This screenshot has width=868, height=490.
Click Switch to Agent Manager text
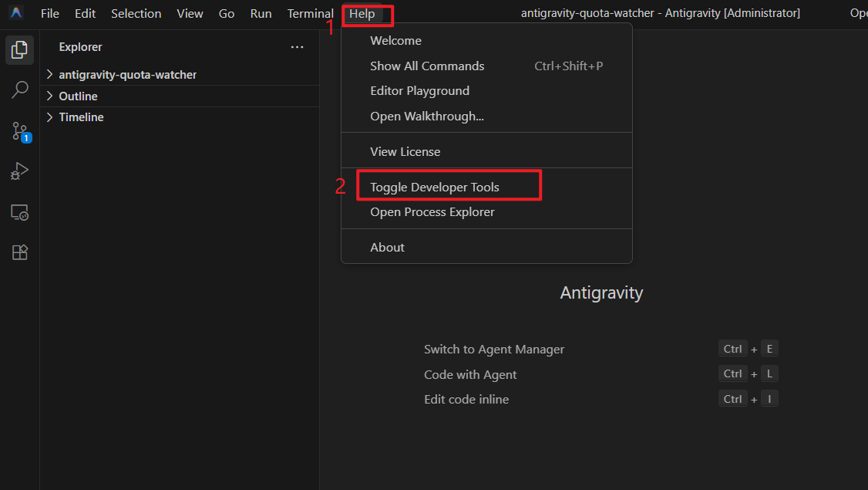pos(494,350)
